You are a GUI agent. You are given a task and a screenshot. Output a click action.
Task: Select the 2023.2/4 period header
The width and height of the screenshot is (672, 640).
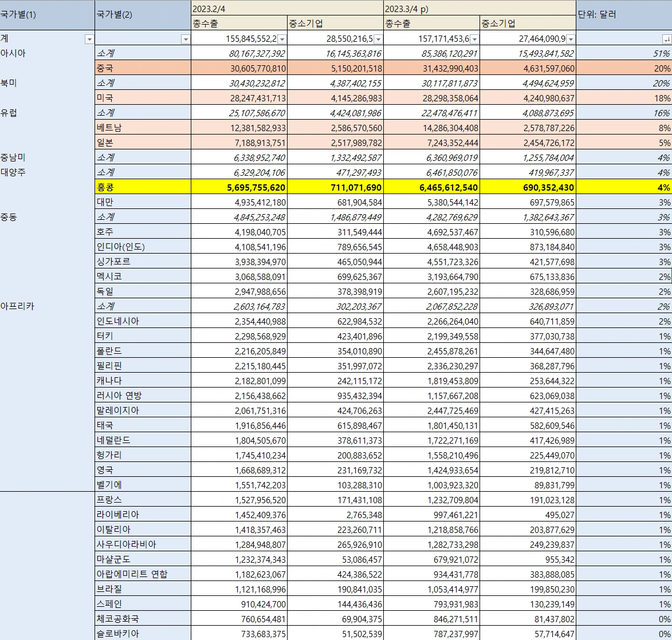(287, 9)
